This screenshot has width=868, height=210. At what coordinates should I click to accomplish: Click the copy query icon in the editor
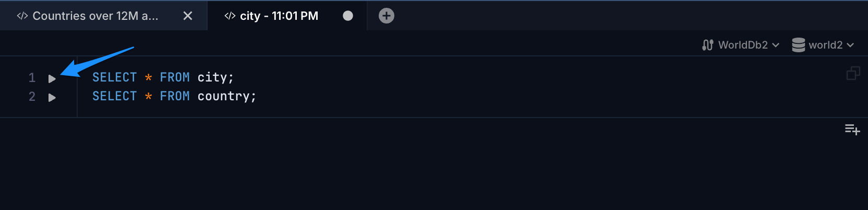(853, 73)
